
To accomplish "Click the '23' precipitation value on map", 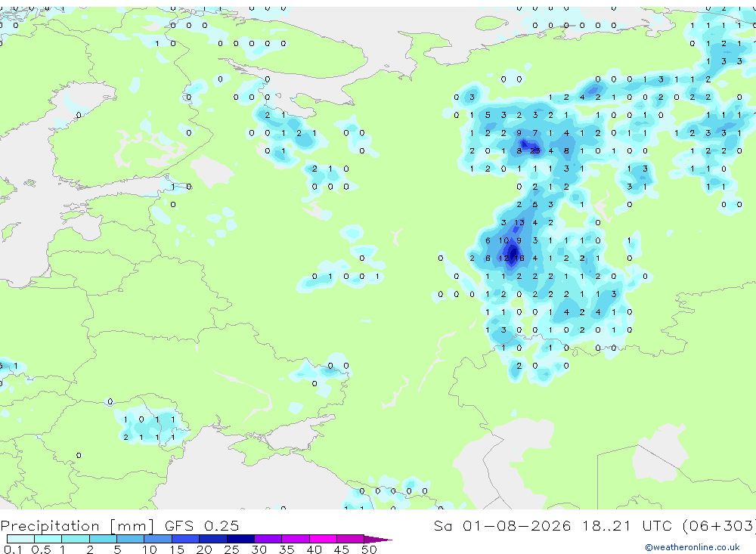I will click(x=534, y=151).
